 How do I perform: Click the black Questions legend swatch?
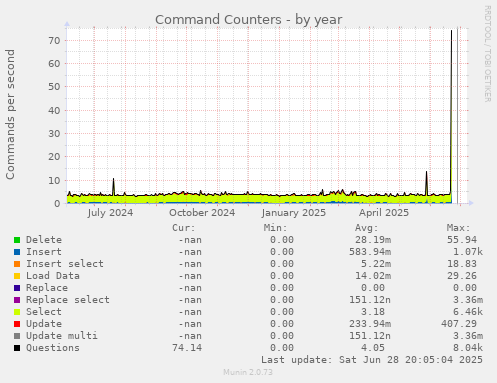(17, 348)
